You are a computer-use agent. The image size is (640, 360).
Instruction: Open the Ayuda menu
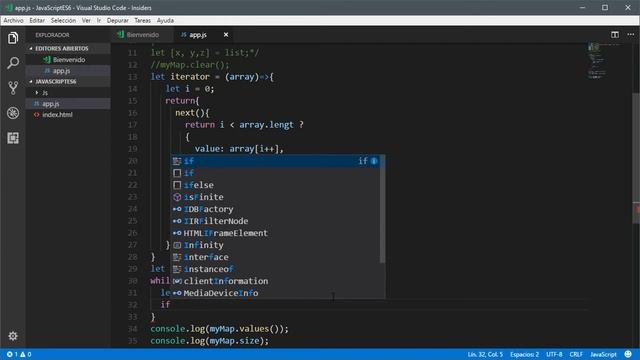pyautogui.click(x=165, y=20)
